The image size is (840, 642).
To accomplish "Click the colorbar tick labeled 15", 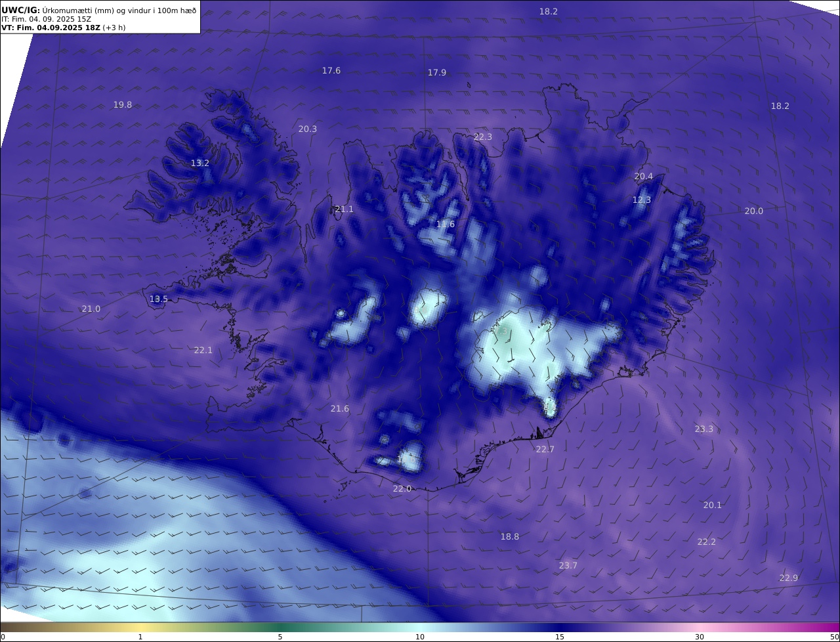I will [560, 637].
